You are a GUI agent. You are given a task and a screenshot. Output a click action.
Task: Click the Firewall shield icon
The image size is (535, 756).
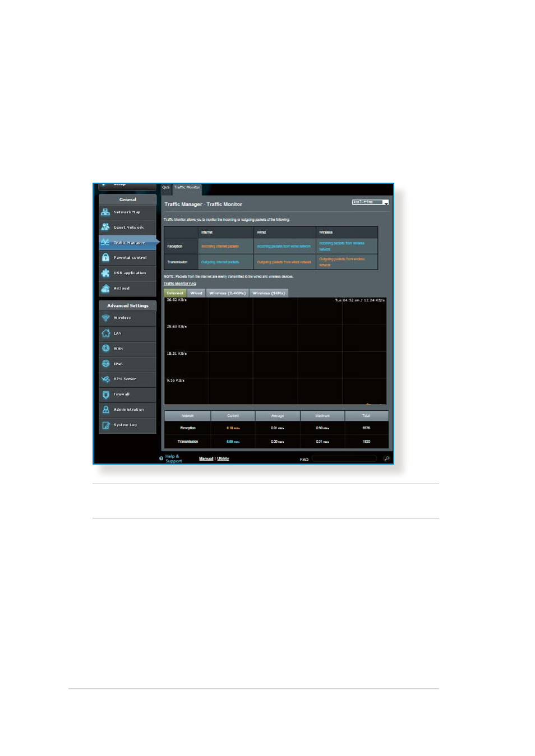[x=105, y=395]
